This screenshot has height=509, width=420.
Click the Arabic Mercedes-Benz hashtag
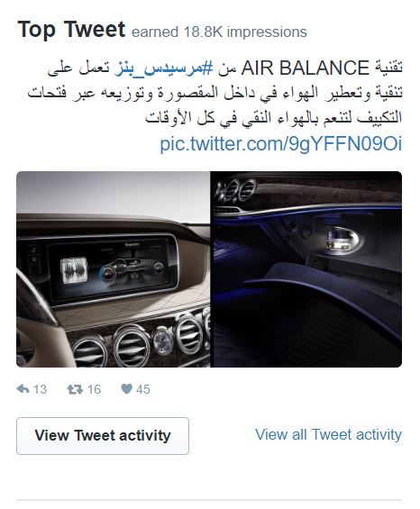[x=164, y=68]
